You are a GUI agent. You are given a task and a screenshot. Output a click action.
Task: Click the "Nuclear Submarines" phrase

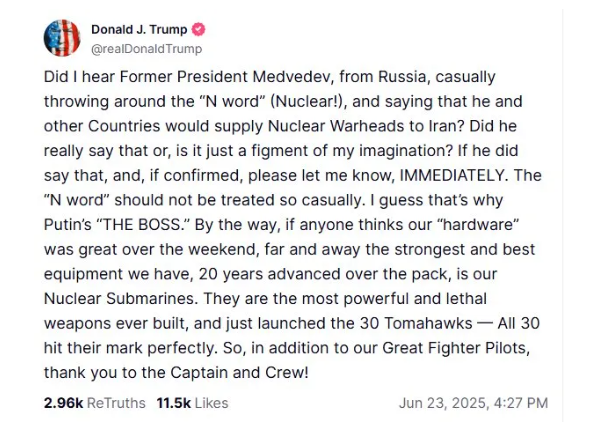(121, 299)
